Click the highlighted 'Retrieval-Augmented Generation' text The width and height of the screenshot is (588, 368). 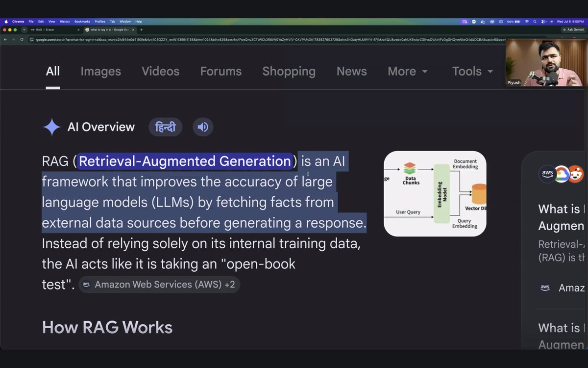click(x=185, y=161)
